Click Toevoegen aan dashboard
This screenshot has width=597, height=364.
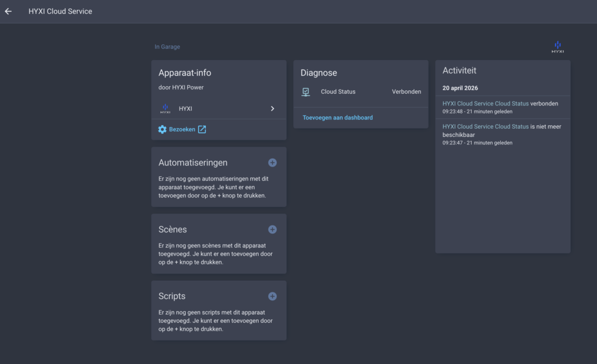(x=338, y=118)
